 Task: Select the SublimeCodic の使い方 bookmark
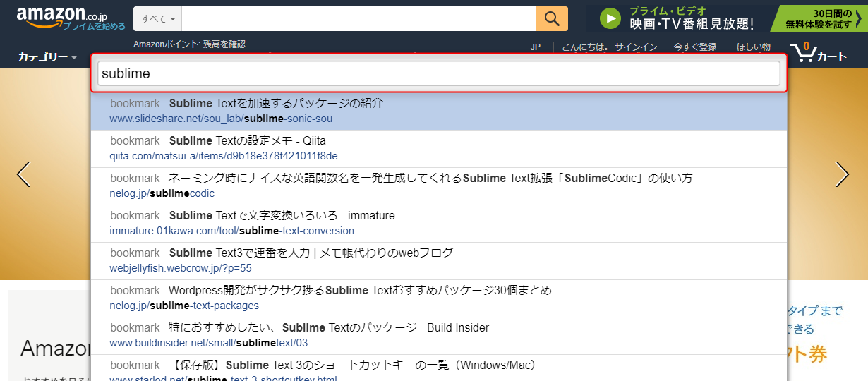tap(439, 186)
